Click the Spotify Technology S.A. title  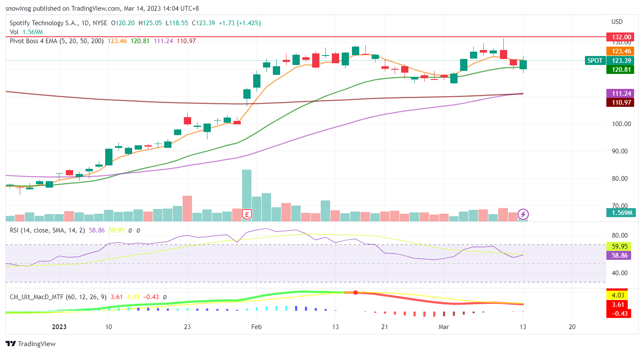click(x=43, y=23)
